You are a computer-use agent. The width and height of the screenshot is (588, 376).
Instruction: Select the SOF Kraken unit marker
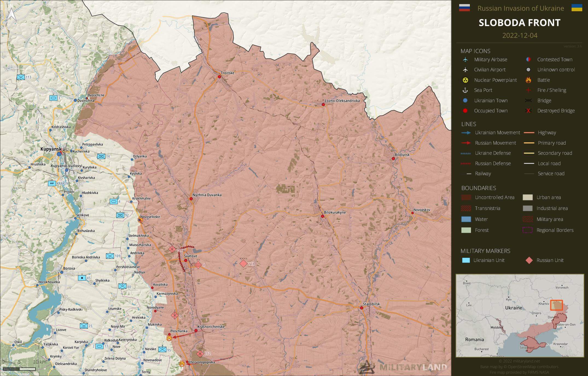tap(52, 183)
